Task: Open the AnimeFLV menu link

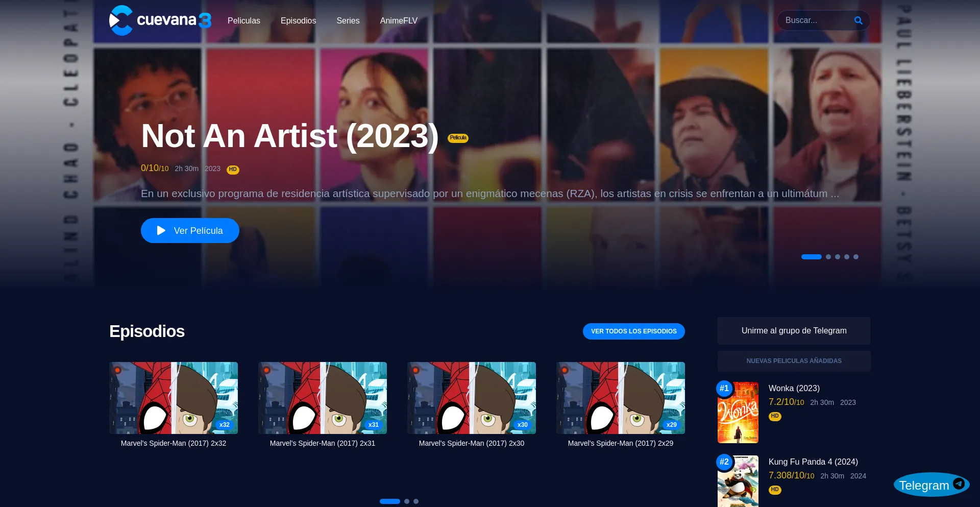Action: click(399, 20)
